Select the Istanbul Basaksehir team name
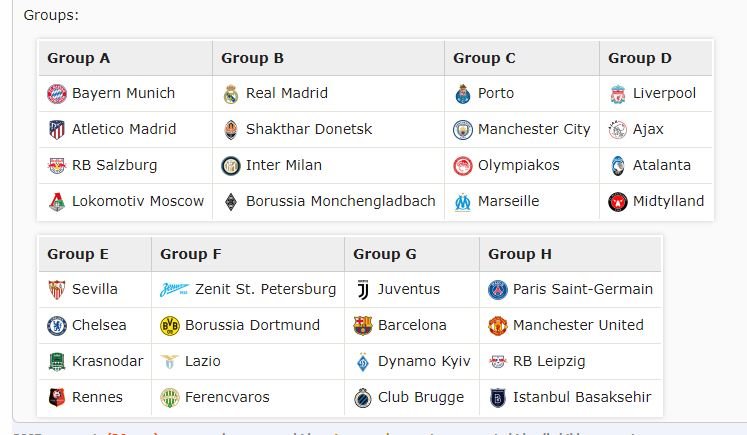This screenshot has height=435, width=747. (580, 398)
